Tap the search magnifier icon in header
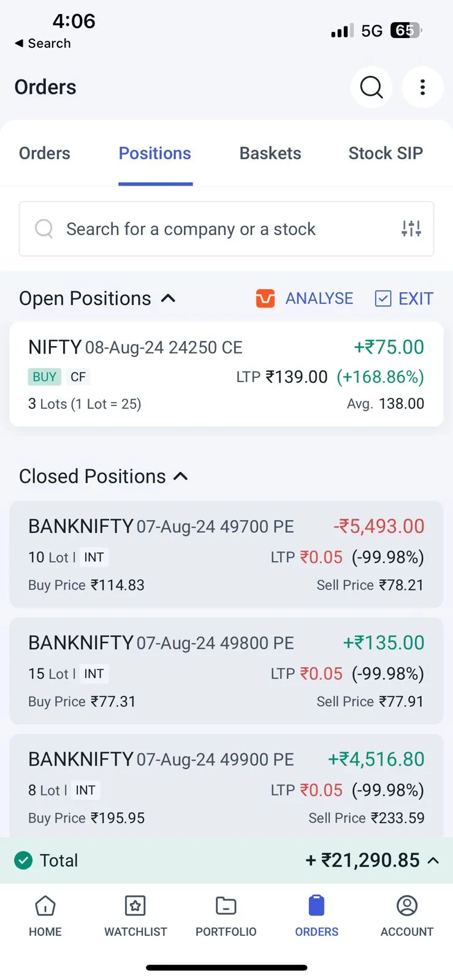 371,88
